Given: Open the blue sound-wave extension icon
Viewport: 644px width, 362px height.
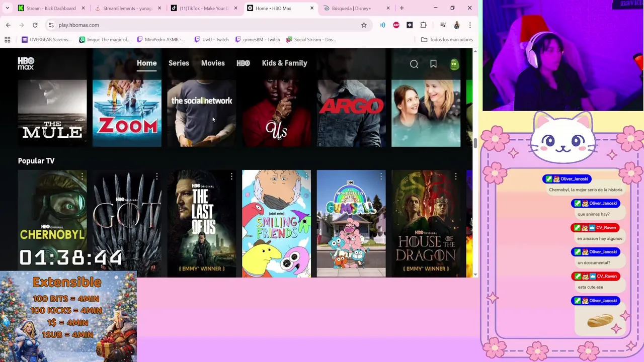Looking at the screenshot, I should [x=382, y=25].
